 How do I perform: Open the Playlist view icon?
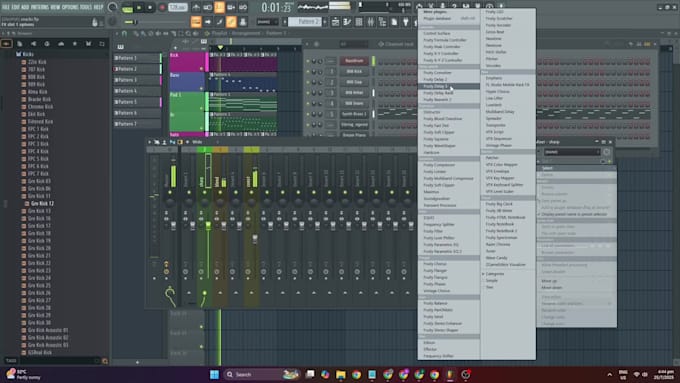pos(336,22)
